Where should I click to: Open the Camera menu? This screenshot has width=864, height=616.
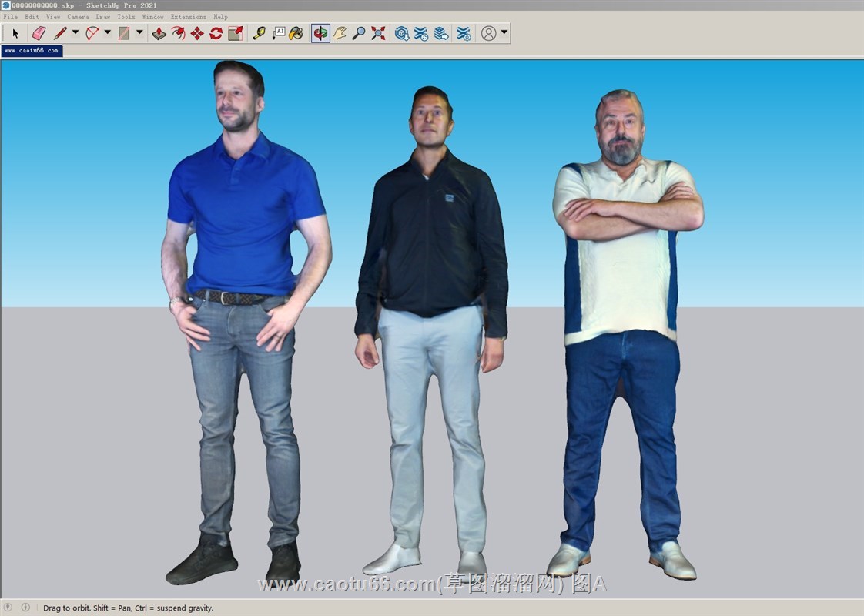(78, 17)
